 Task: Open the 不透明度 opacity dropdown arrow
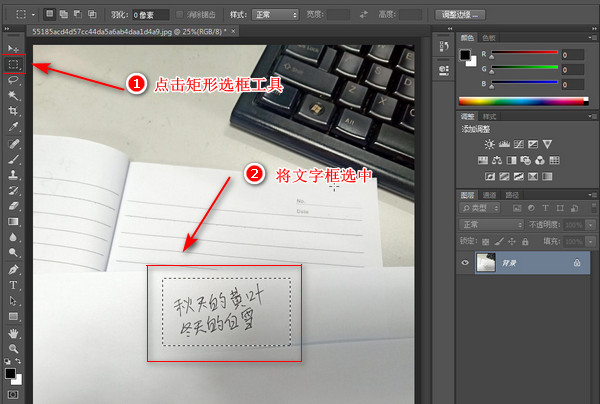[x=592, y=225]
